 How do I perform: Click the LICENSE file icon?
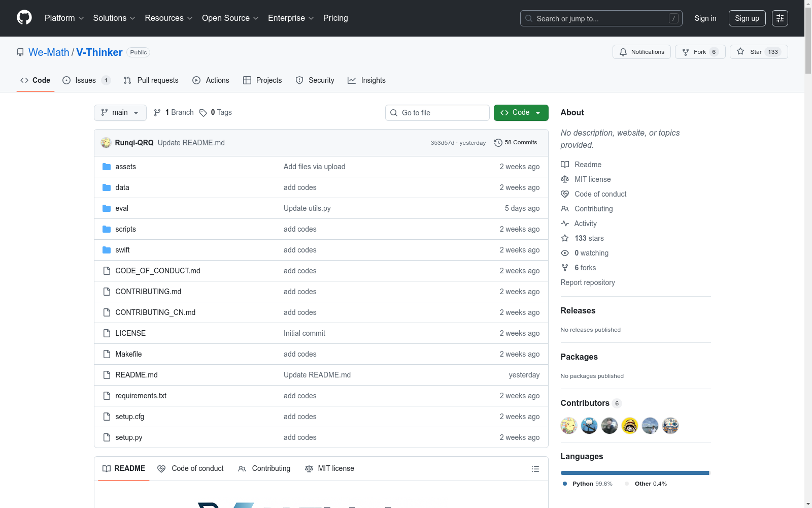tap(107, 333)
